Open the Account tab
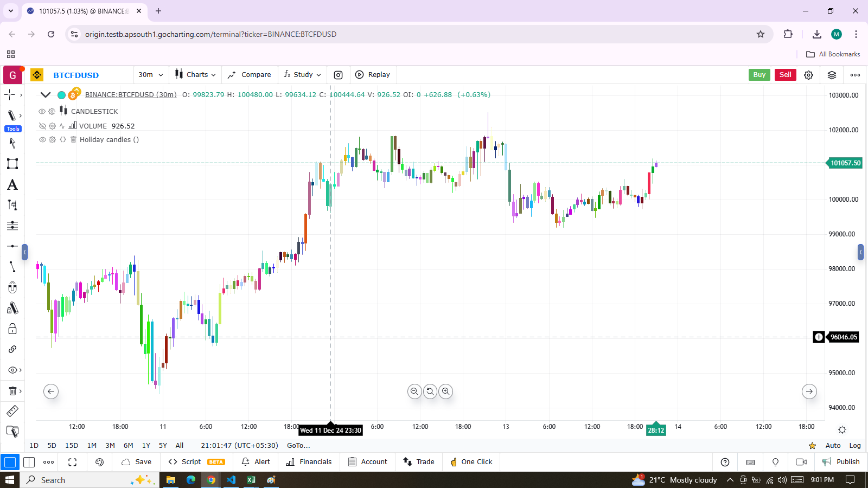 pos(368,462)
